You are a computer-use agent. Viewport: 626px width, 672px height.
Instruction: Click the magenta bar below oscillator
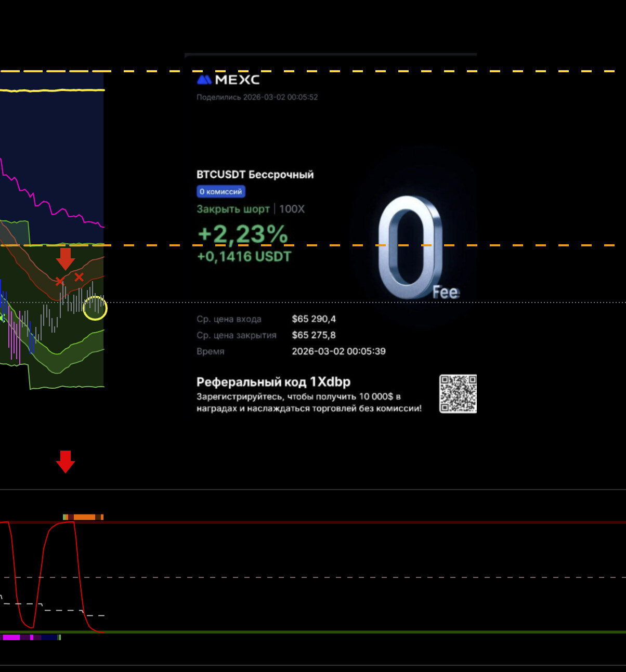click(x=11, y=637)
